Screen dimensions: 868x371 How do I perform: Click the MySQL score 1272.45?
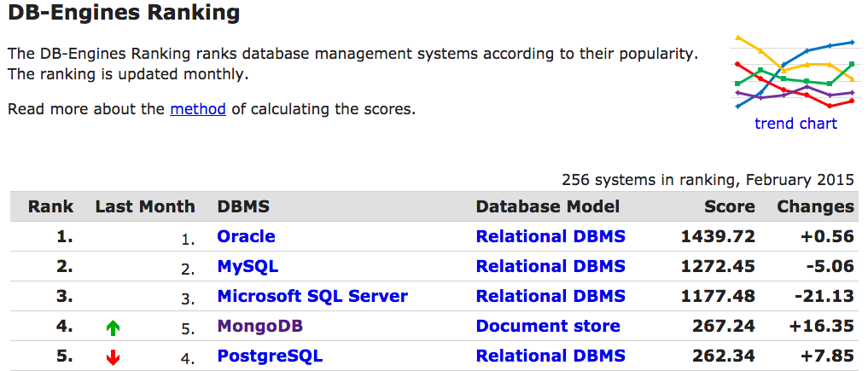pyautogui.click(x=718, y=266)
